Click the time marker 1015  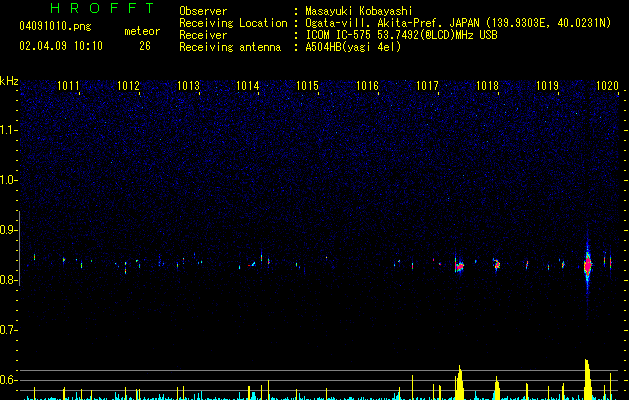coord(307,86)
